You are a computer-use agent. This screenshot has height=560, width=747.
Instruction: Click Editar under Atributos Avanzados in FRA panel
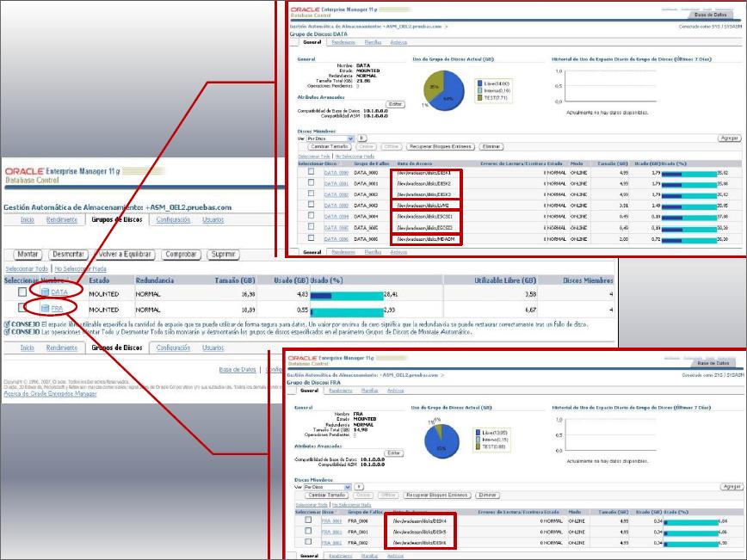tap(394, 453)
